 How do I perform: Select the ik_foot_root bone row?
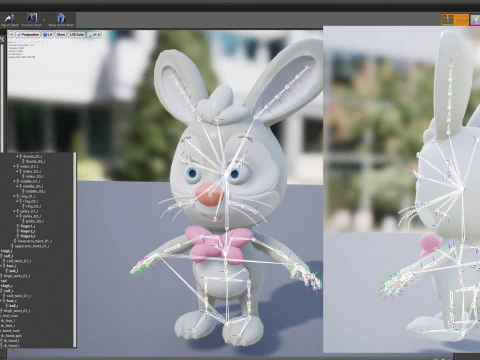click(x=9, y=316)
